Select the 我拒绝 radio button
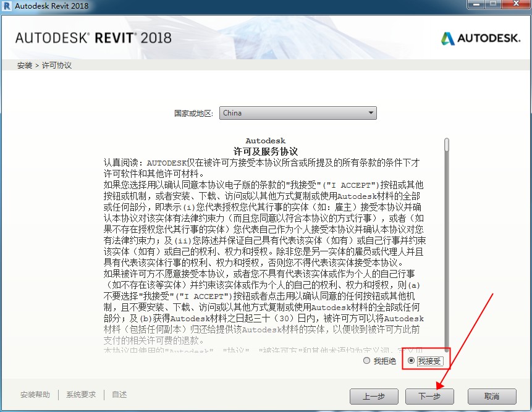 [x=368, y=361]
